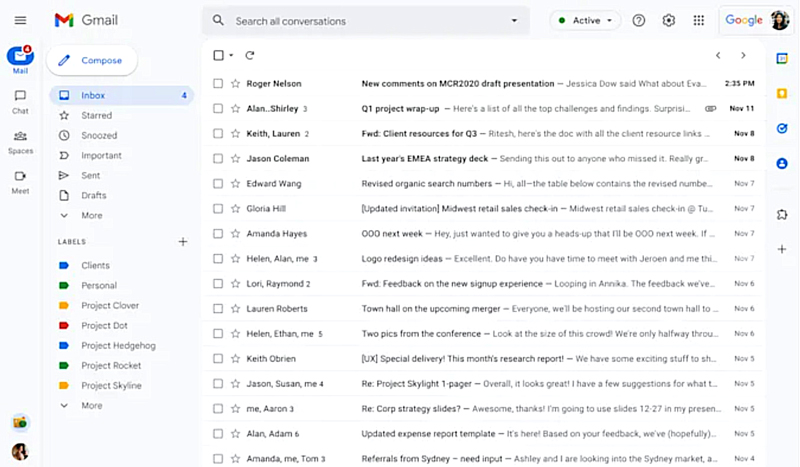
Task: Open the Active status dropdown
Action: 585,20
